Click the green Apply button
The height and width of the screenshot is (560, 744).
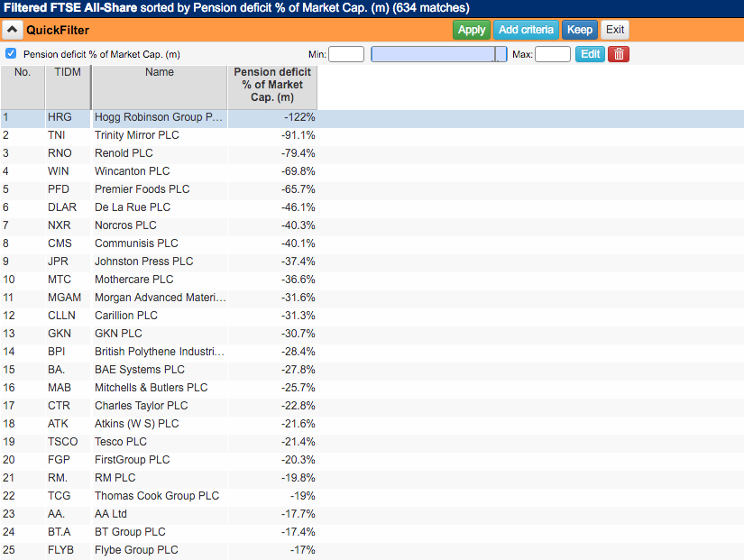pos(471,30)
